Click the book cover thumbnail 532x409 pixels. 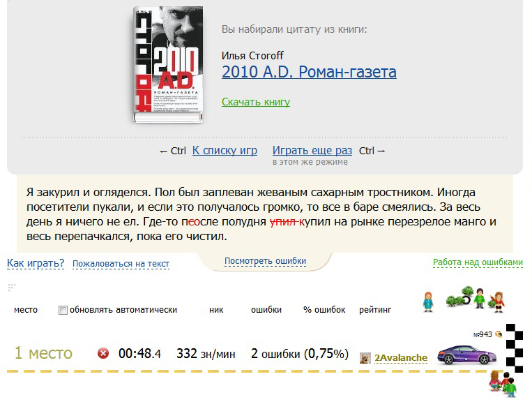click(x=168, y=64)
